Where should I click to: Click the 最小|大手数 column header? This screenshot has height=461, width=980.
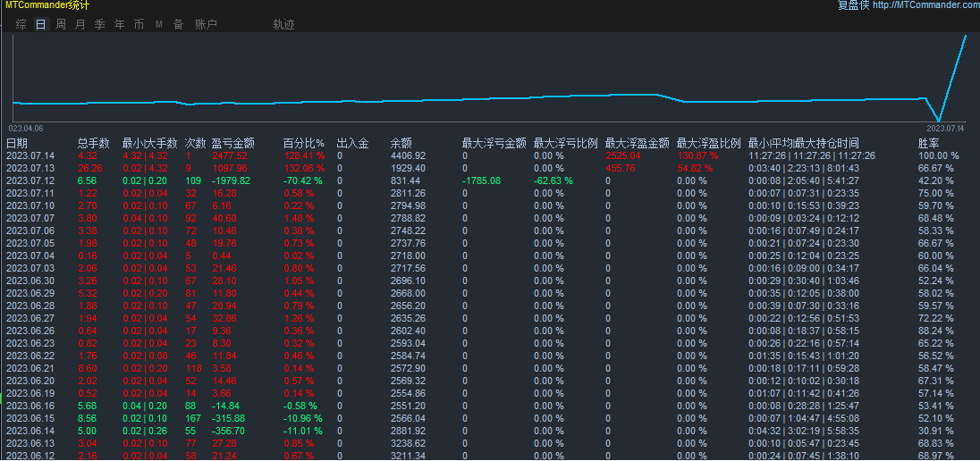point(150,143)
